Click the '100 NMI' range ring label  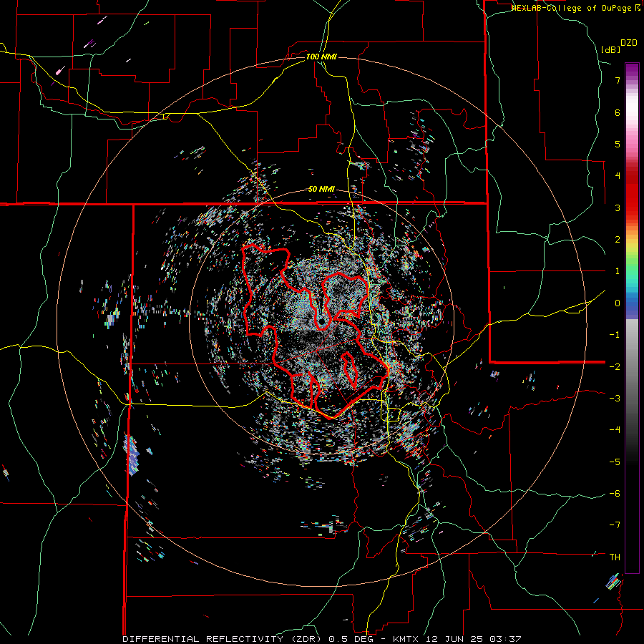tap(321, 57)
